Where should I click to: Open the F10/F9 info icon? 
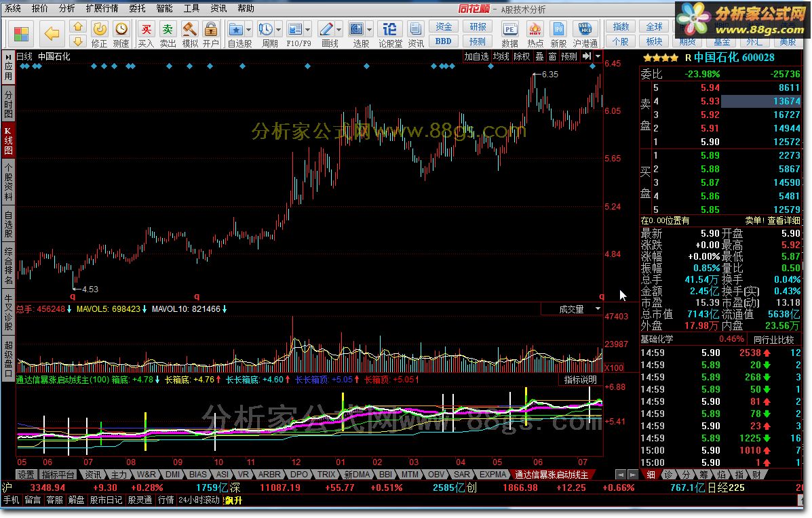point(295,29)
